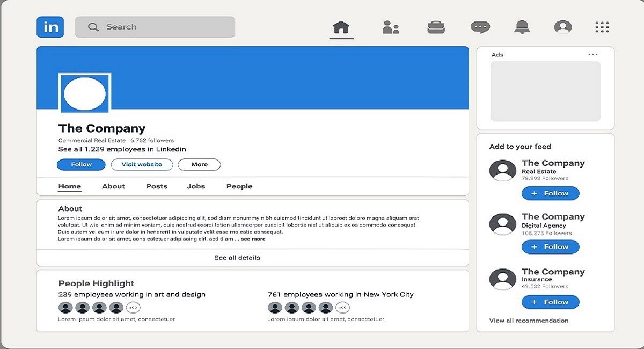Expand About text with see more

[x=253, y=239]
